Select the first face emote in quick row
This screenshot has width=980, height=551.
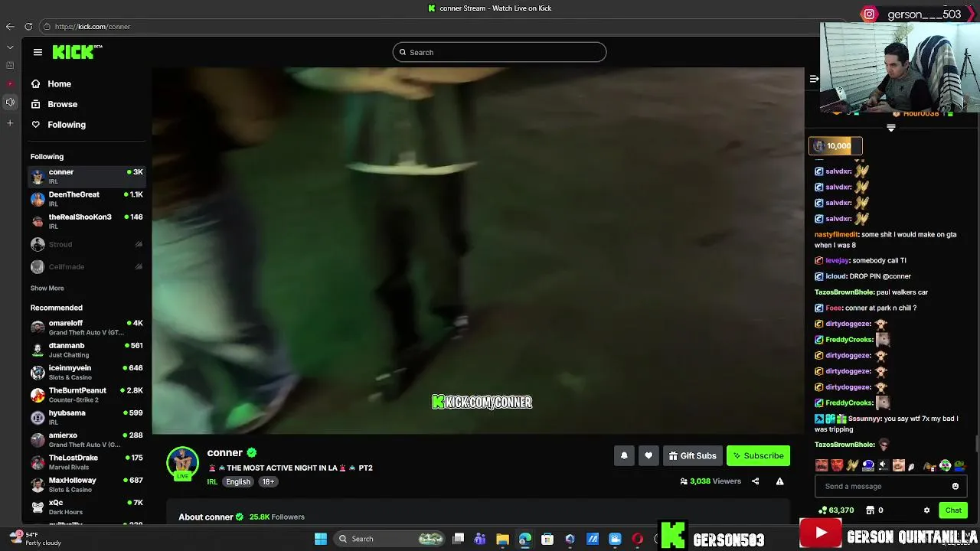point(822,465)
